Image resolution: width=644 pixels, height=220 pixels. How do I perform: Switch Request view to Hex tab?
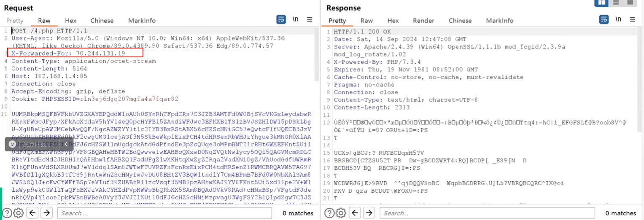(70, 20)
